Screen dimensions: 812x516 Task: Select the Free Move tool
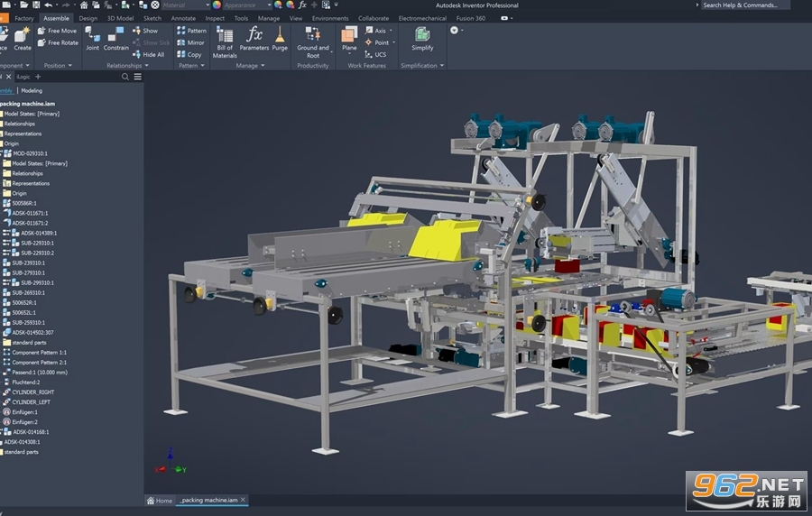[58, 31]
